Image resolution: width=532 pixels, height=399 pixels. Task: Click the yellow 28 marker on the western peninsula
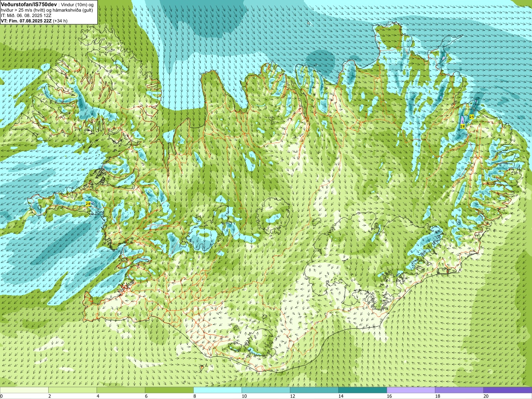pyautogui.click(x=88, y=204)
